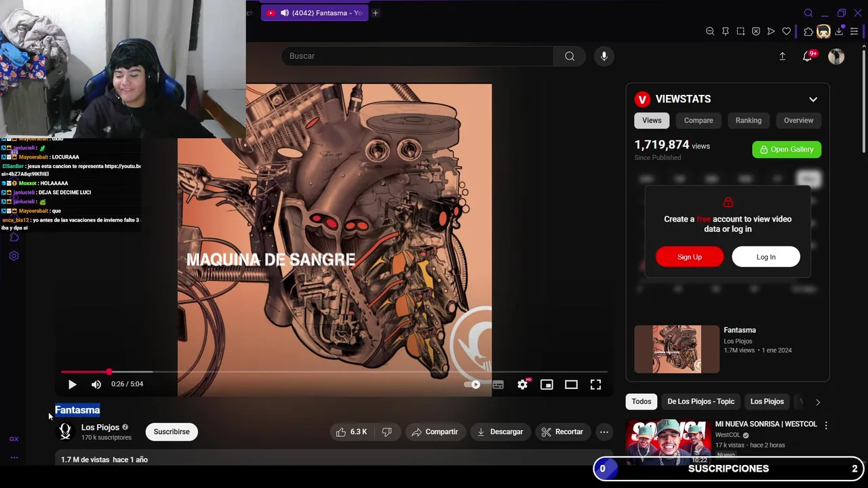Switch to ViewStats Overview tab

point(798,120)
